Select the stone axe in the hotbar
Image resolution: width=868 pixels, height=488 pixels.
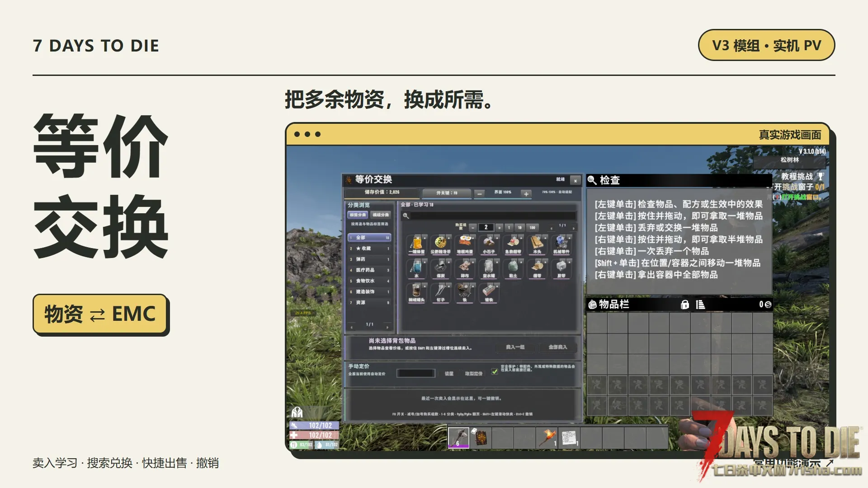(x=458, y=438)
